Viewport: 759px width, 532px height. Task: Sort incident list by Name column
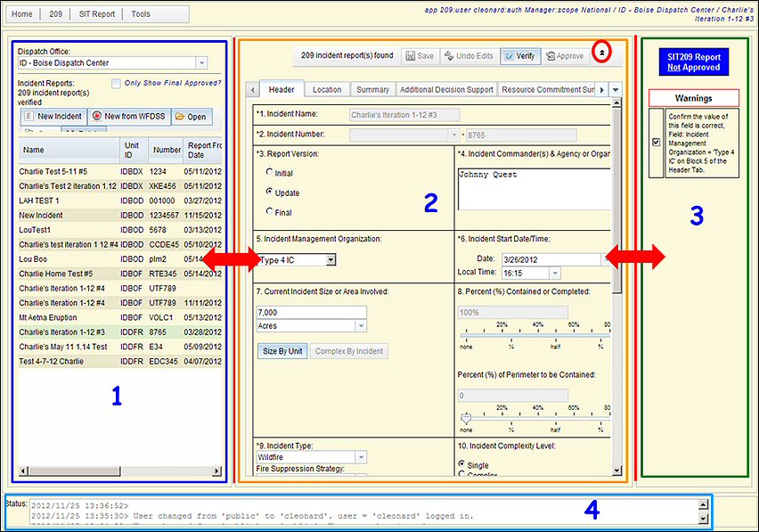[69, 150]
